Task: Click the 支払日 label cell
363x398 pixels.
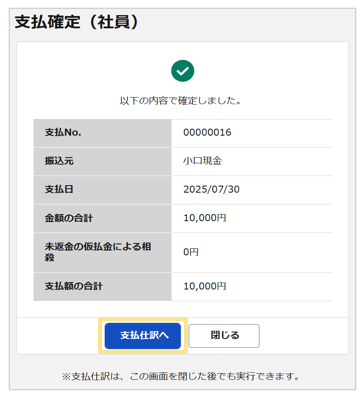Action: click(x=103, y=190)
